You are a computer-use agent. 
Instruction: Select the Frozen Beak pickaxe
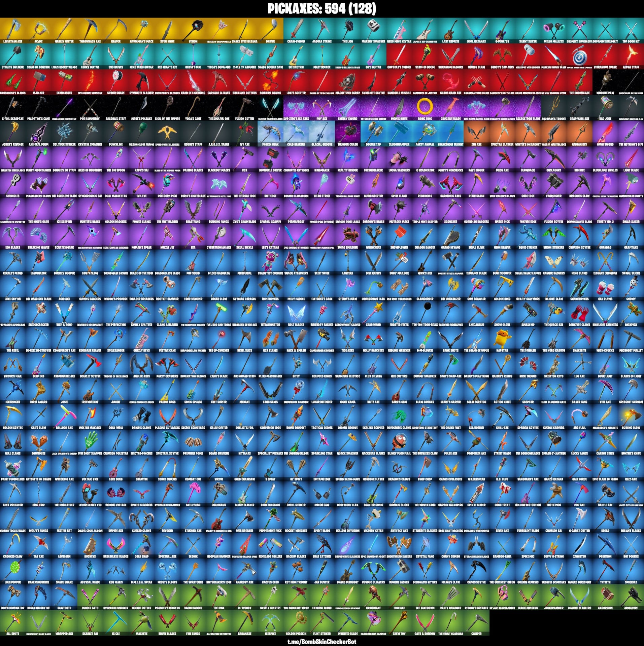(270, 134)
